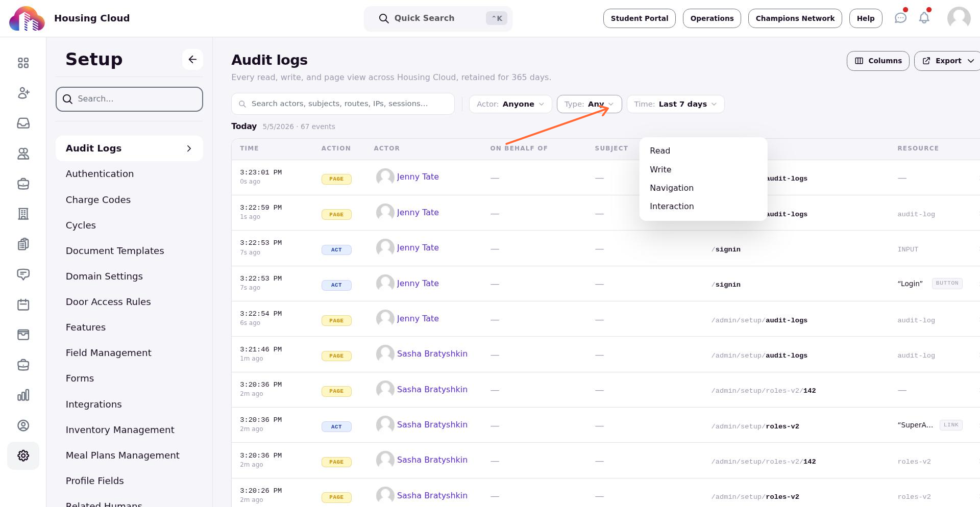This screenshot has height=507, width=980.
Task: Open Champions Network
Action: [x=795, y=18]
